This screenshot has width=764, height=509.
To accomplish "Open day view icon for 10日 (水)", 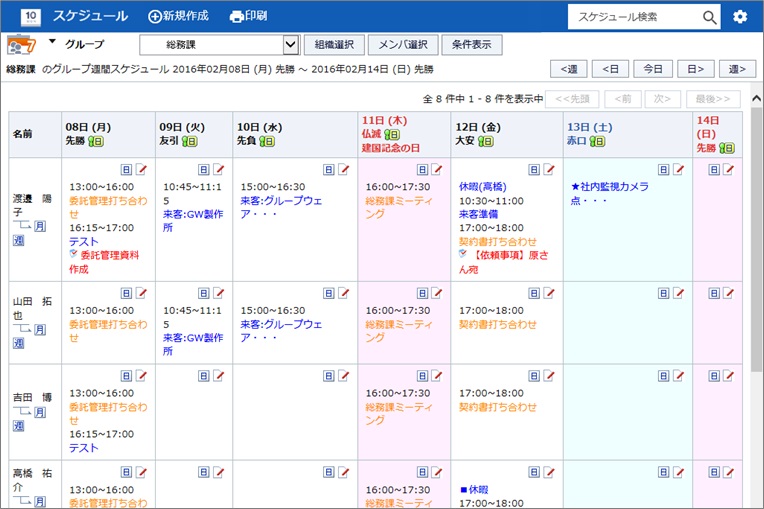I will [267, 141].
